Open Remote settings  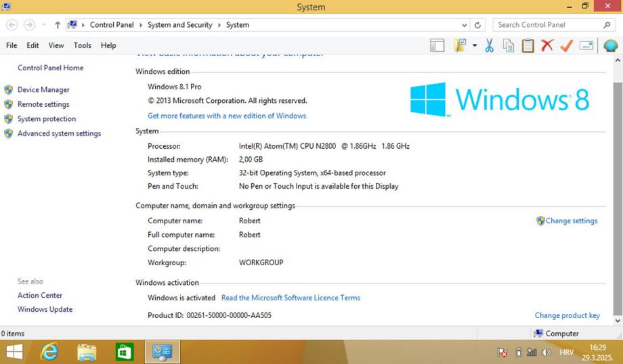pyautogui.click(x=43, y=104)
